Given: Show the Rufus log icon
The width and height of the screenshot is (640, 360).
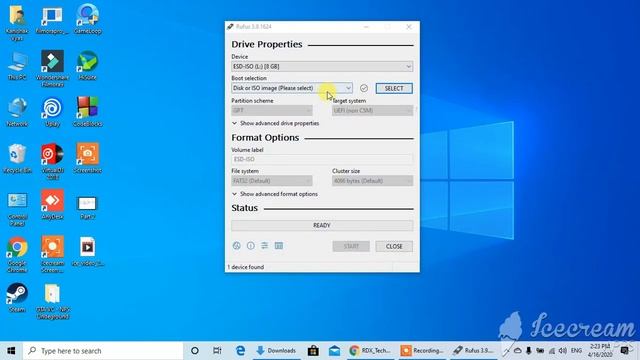Looking at the screenshot, I should click(279, 246).
